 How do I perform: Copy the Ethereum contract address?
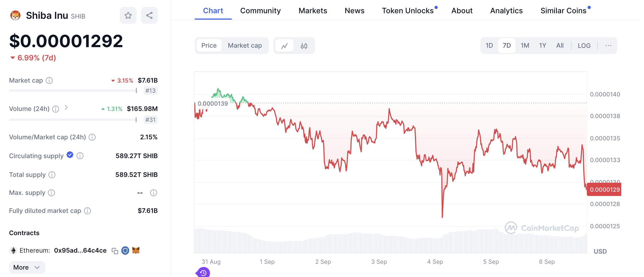pyautogui.click(x=115, y=251)
